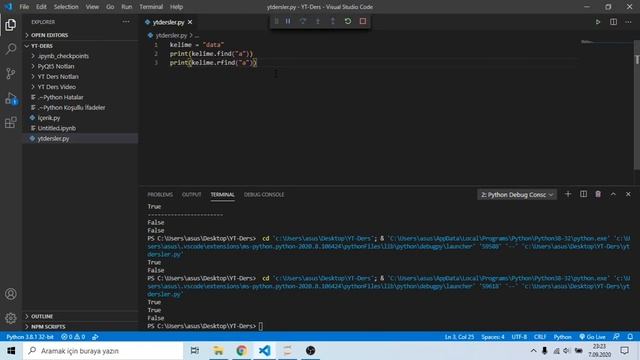This screenshot has height=360, width=640.
Task: Open the Edit menu
Action: tap(41, 7)
